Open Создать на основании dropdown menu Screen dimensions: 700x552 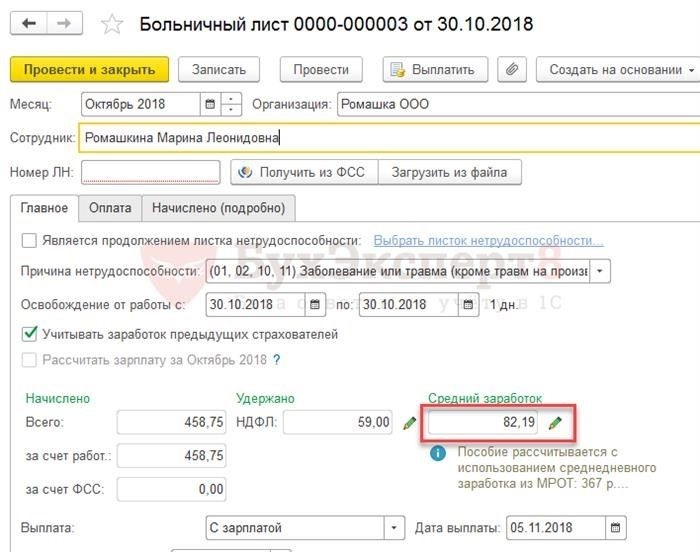(619, 69)
